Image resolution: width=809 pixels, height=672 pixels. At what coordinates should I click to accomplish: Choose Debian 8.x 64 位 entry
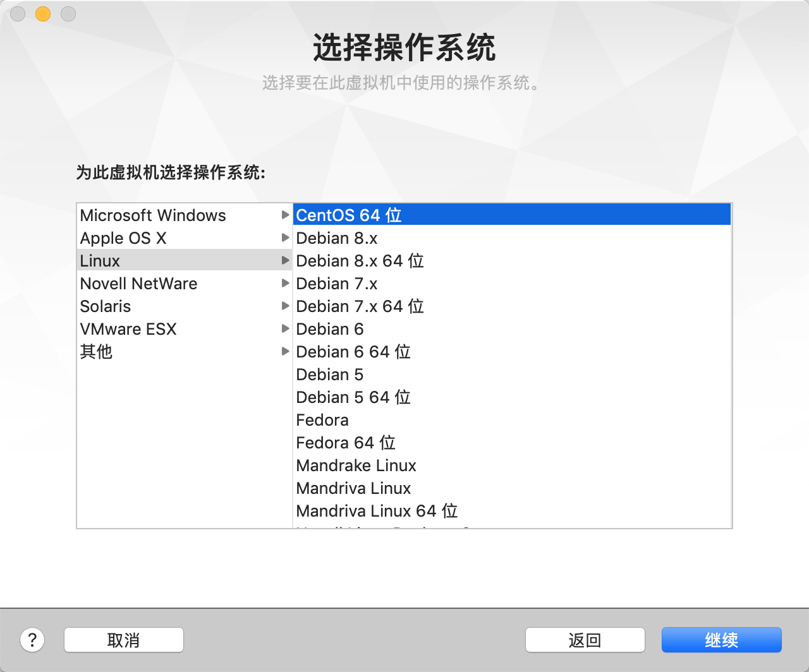512,261
